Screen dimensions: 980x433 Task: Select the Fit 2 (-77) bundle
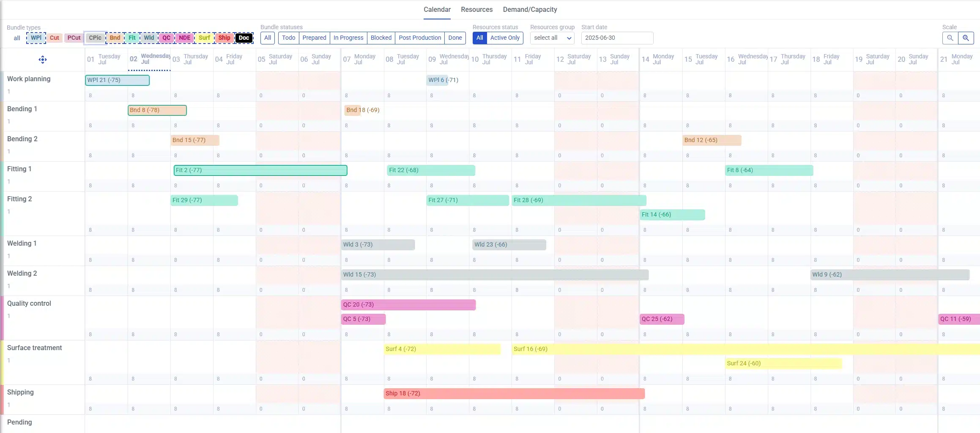point(260,170)
